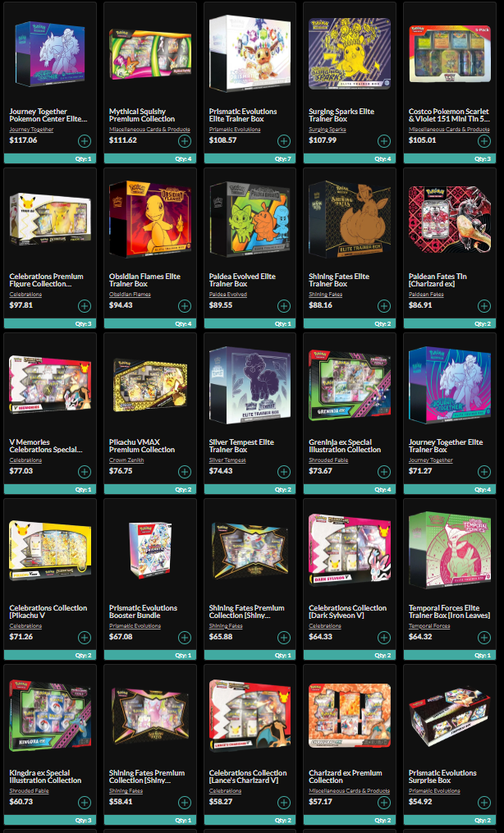Open Pikachu VMAX Premium Collection title
Viewport: 504px width, 833px height.
(x=142, y=446)
